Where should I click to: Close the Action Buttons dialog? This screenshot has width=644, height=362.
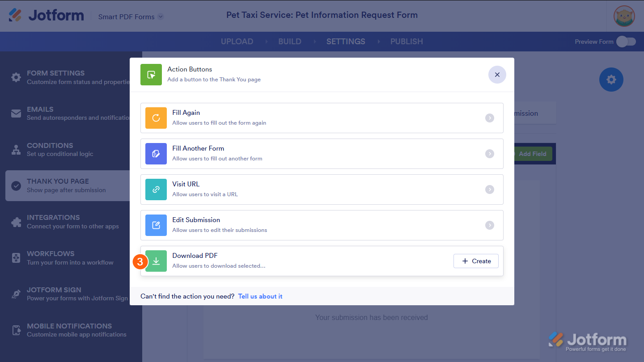[x=497, y=75]
